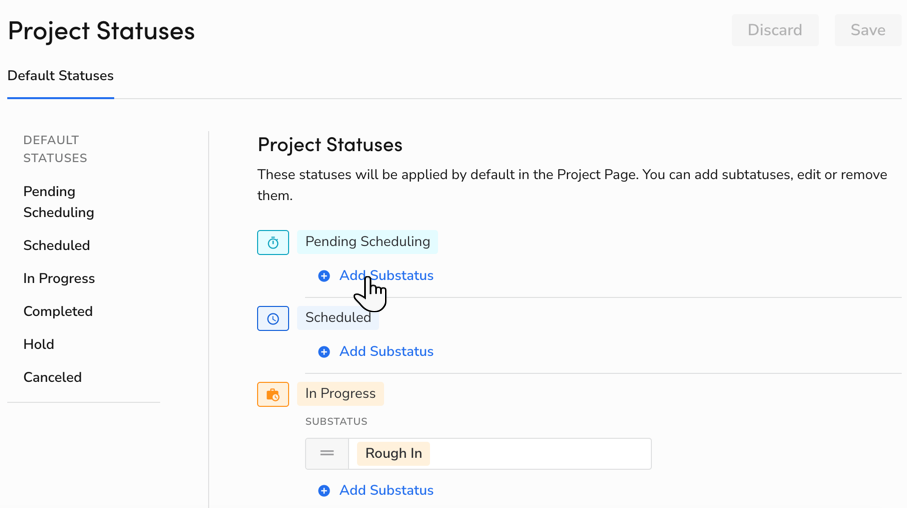Click the plus icon under Rough In
Screen dimensions: 907x508
click(324, 491)
